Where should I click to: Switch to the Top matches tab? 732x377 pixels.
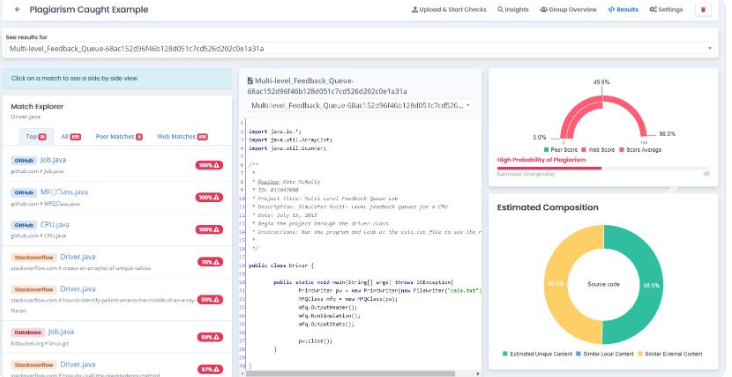36,137
